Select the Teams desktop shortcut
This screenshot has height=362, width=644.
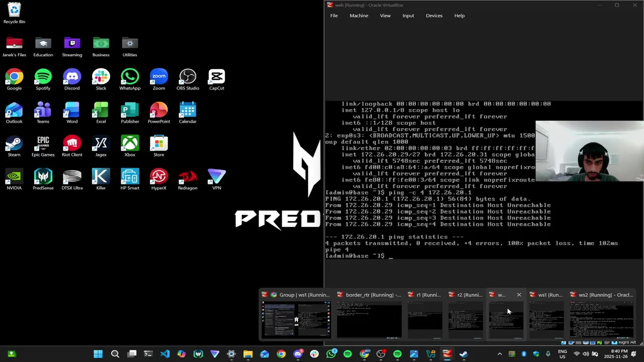click(x=43, y=113)
